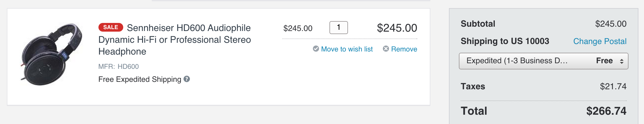
Task: Click the Change Postal link
Action: (x=600, y=41)
